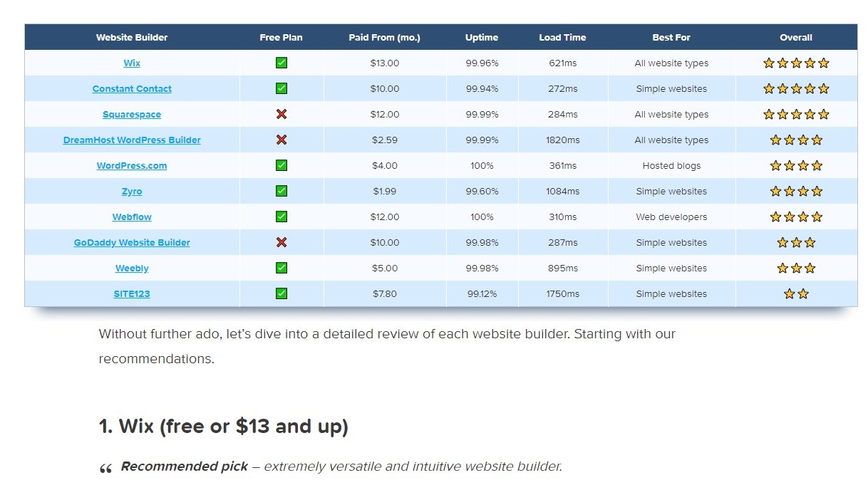
Task: Click the "Web developers" cell
Action: click(671, 217)
